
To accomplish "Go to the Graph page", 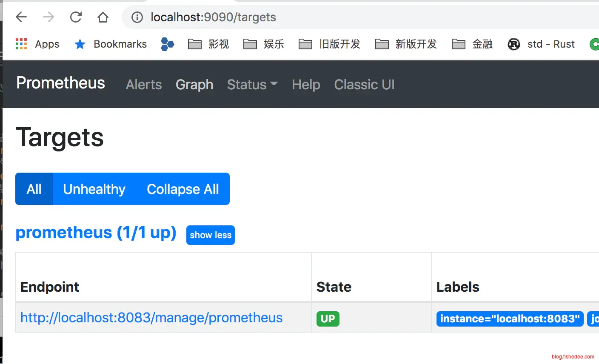I will 194,85.
